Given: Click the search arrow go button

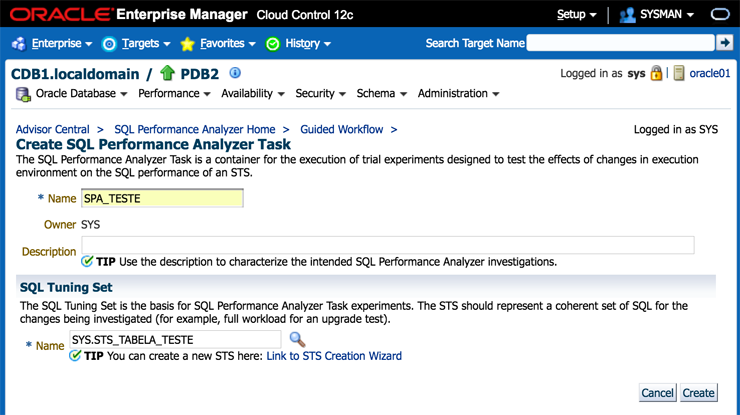Looking at the screenshot, I should tap(725, 43).
